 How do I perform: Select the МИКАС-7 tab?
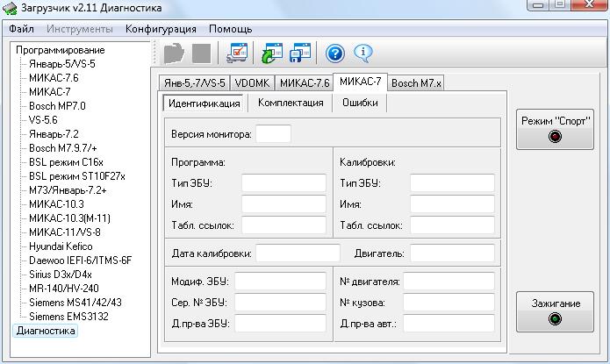(x=360, y=82)
